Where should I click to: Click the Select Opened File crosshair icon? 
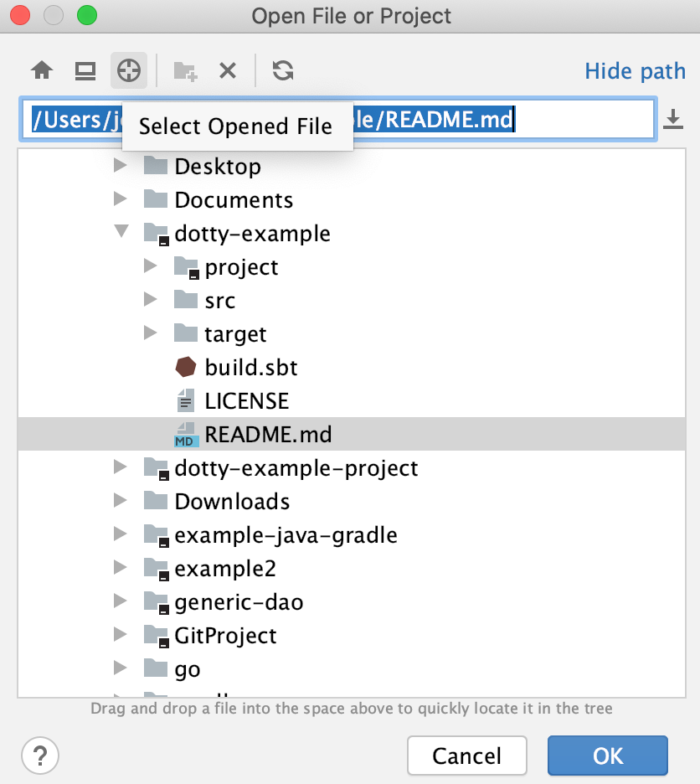click(128, 70)
